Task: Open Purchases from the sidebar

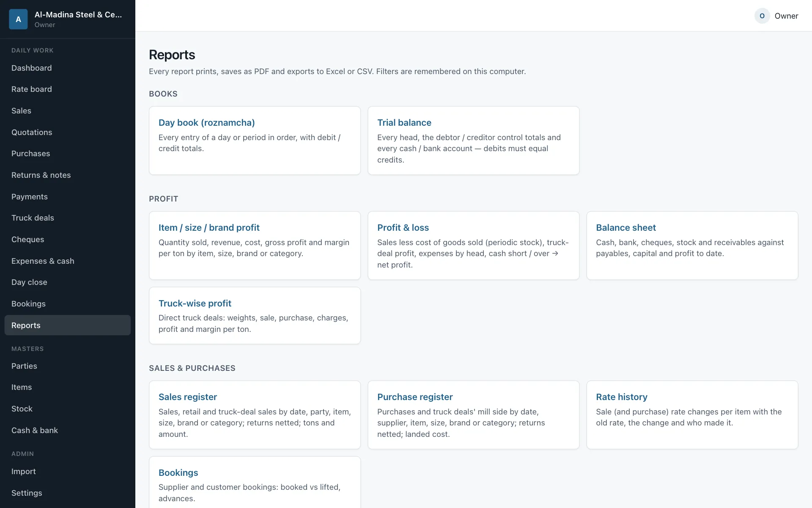Action: [68, 154]
